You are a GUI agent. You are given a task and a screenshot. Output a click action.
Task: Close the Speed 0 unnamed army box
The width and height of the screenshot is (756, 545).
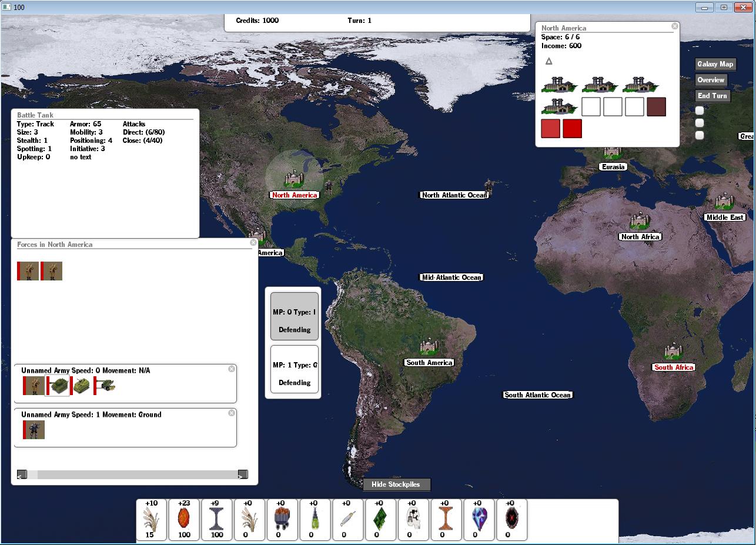[232, 369]
